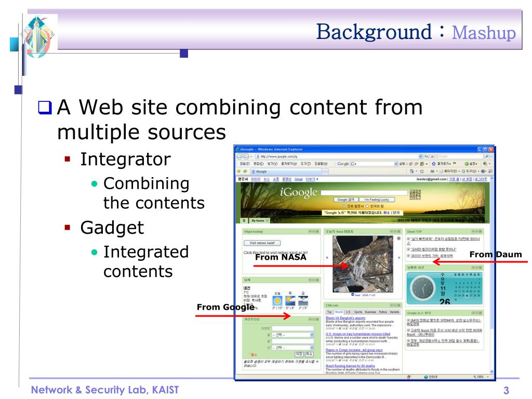The image size is (532, 399).
Task: Click the Visit netsec kaist! button
Action: pyautogui.click(x=262, y=243)
